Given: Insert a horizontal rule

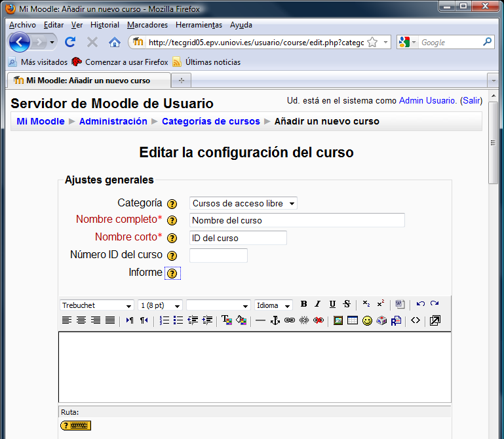Looking at the screenshot, I should [260, 321].
